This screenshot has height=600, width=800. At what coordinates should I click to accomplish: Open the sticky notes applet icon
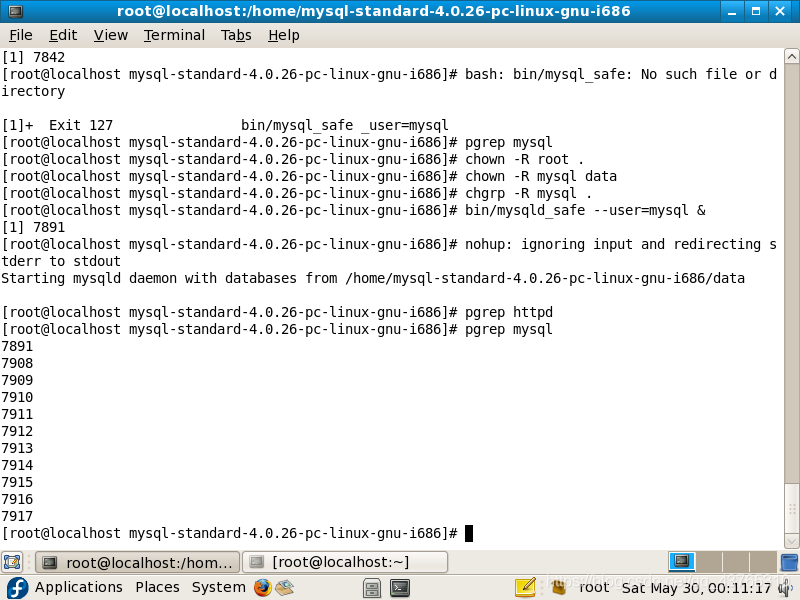click(x=526, y=587)
